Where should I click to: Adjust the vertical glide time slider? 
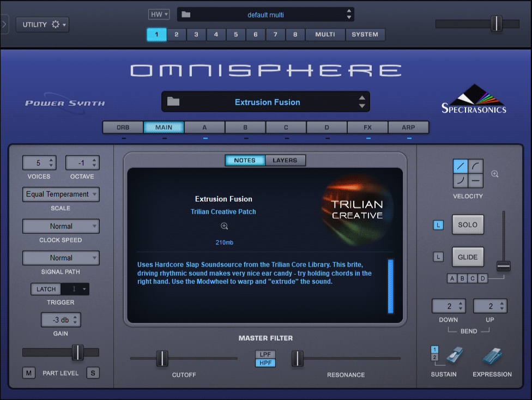click(504, 266)
